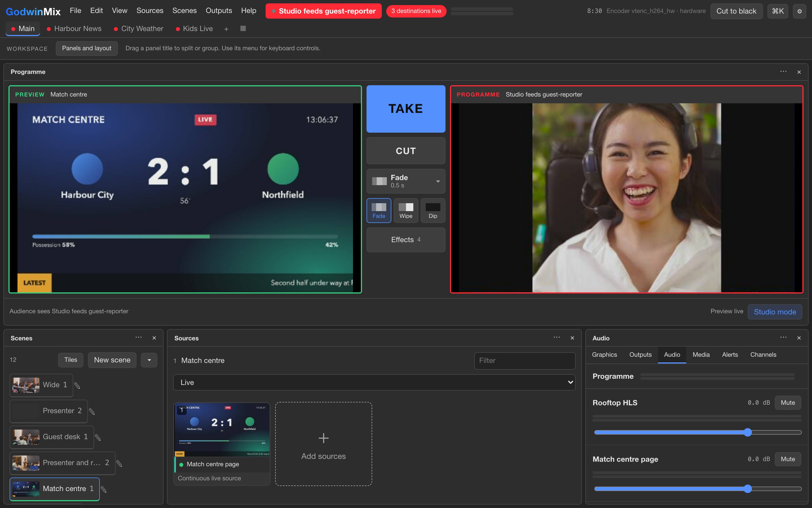Viewport: 812px width, 508px height.
Task: Close the Sources panel
Action: pyautogui.click(x=572, y=338)
